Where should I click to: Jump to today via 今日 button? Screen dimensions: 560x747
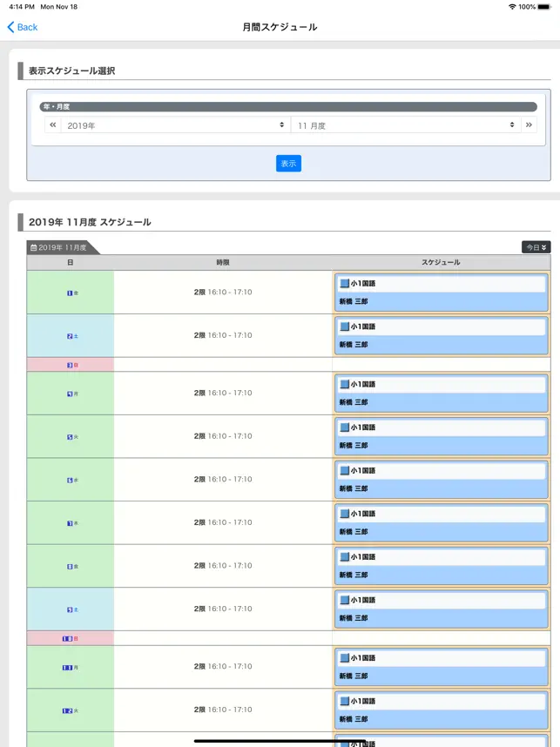[x=536, y=247]
